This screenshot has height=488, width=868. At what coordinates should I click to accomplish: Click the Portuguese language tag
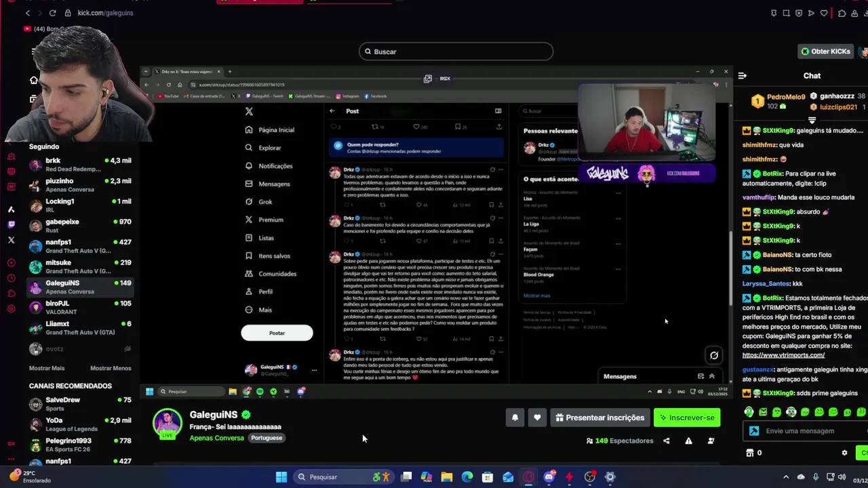[267, 438]
